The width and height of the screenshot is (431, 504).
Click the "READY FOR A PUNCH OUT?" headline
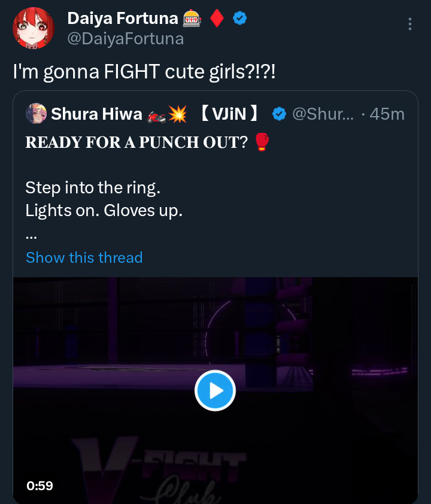[x=136, y=142]
